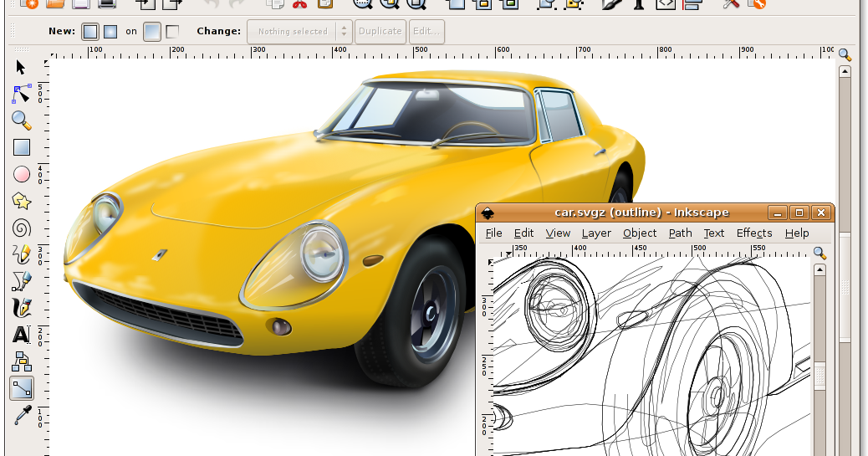Select the Rectangle tool
Image resolution: width=868 pixels, height=456 pixels.
click(x=22, y=147)
